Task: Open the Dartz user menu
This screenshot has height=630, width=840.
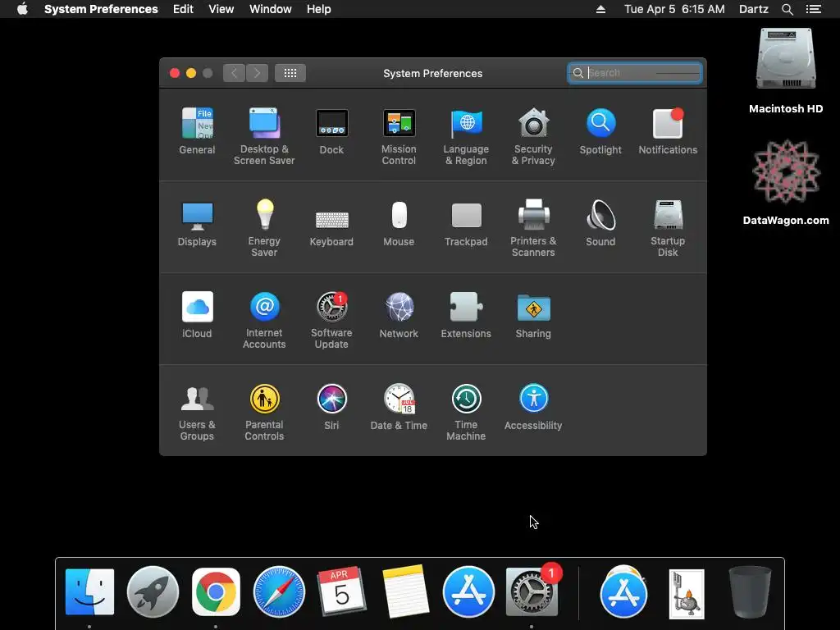Action: (753, 9)
